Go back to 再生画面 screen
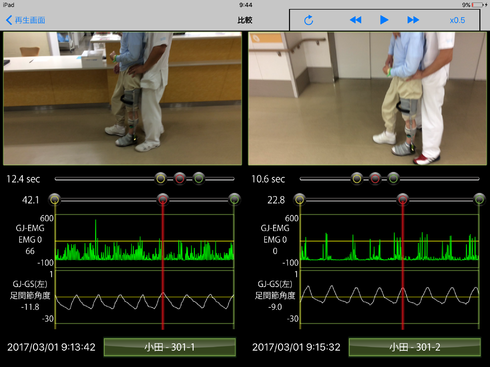 tap(26, 20)
